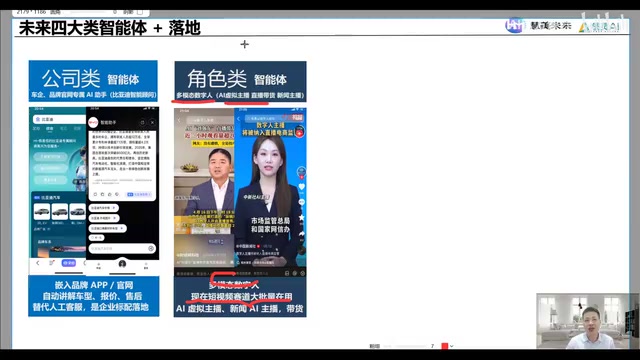
Task: Click the 公司类 智能体 header
Action: point(91,78)
